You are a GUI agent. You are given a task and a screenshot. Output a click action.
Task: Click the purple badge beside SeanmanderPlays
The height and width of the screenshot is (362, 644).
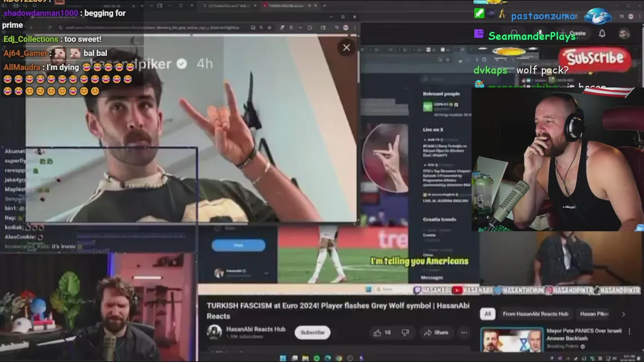coord(479,34)
